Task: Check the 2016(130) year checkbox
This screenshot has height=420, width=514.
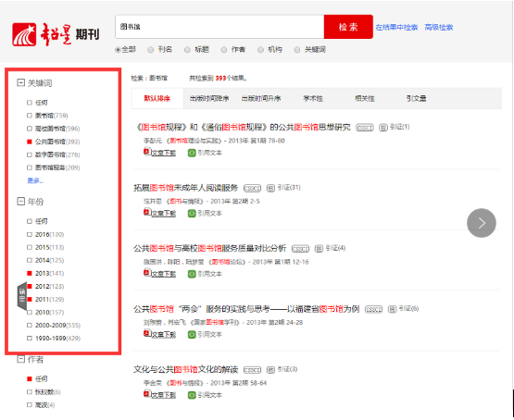Action: (x=30, y=234)
